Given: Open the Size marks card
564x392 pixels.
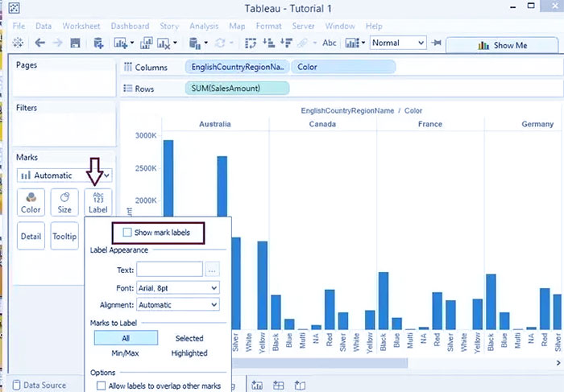Looking at the screenshot, I should (x=64, y=202).
